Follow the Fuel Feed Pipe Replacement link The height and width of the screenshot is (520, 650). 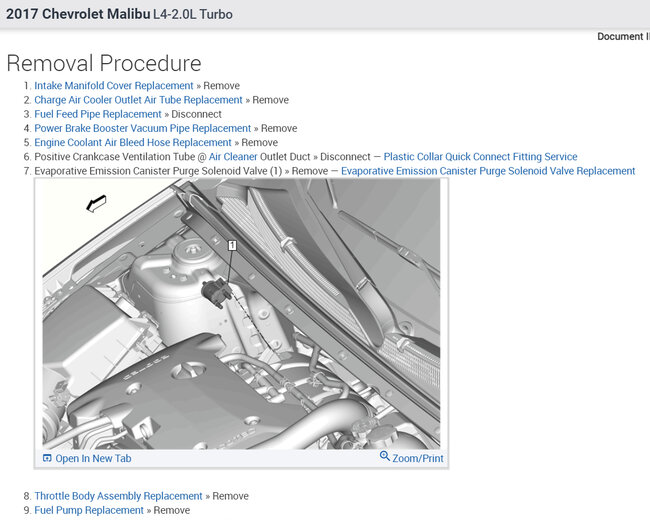tap(98, 114)
